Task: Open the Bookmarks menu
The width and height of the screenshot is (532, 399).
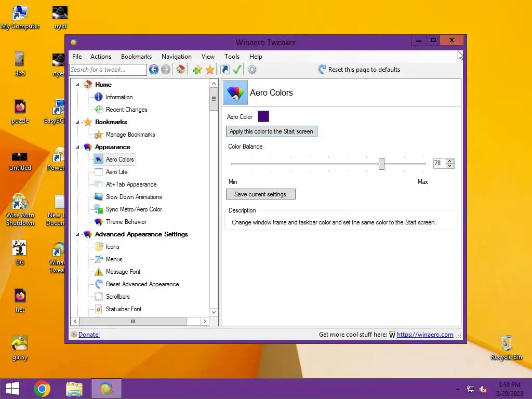Action: (x=137, y=57)
